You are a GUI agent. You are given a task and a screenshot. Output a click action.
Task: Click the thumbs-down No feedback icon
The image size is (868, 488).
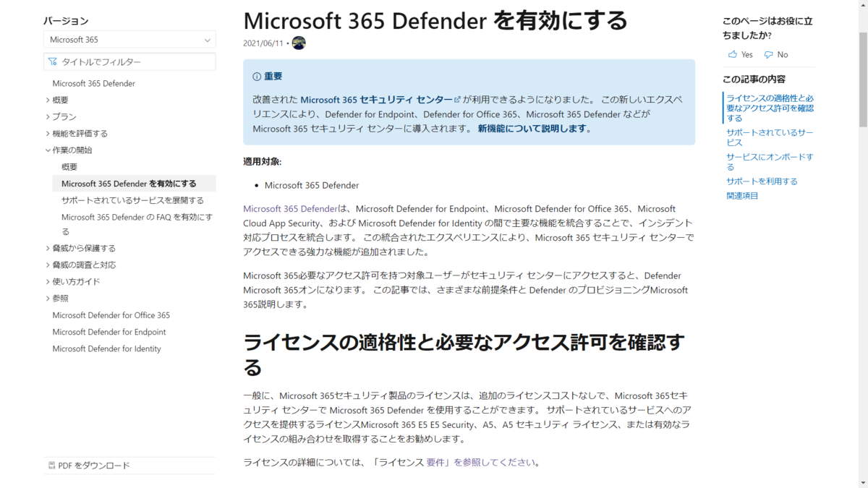(769, 55)
